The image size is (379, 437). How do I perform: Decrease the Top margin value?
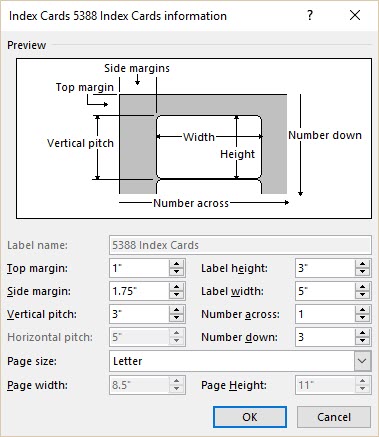[x=176, y=272]
